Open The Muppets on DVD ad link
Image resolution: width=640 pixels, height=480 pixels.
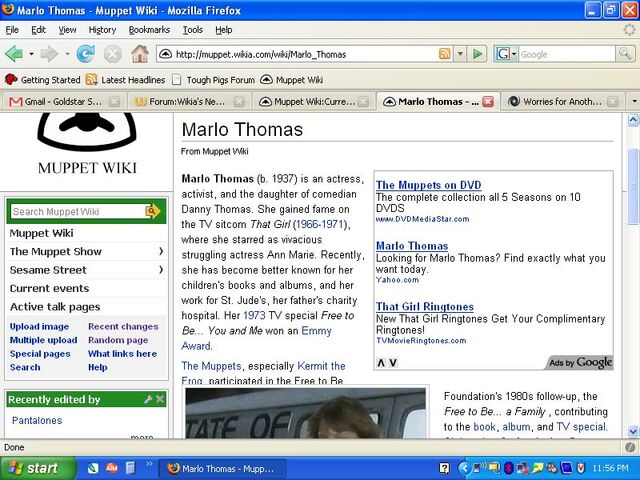[x=429, y=185]
